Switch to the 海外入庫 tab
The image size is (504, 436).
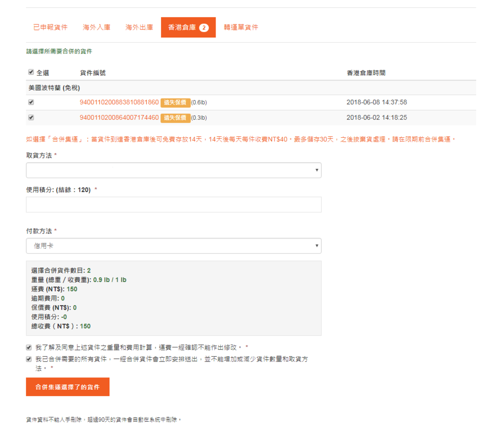pyautogui.click(x=96, y=28)
